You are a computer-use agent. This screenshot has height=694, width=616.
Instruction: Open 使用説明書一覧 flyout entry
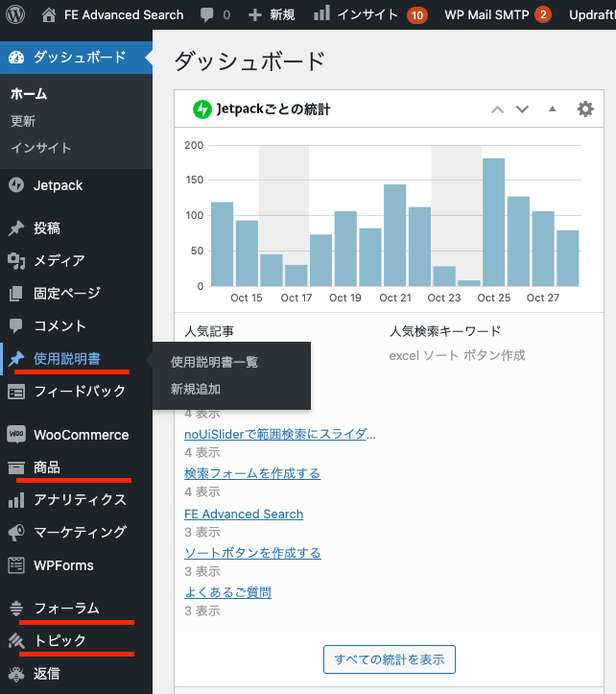tap(214, 362)
